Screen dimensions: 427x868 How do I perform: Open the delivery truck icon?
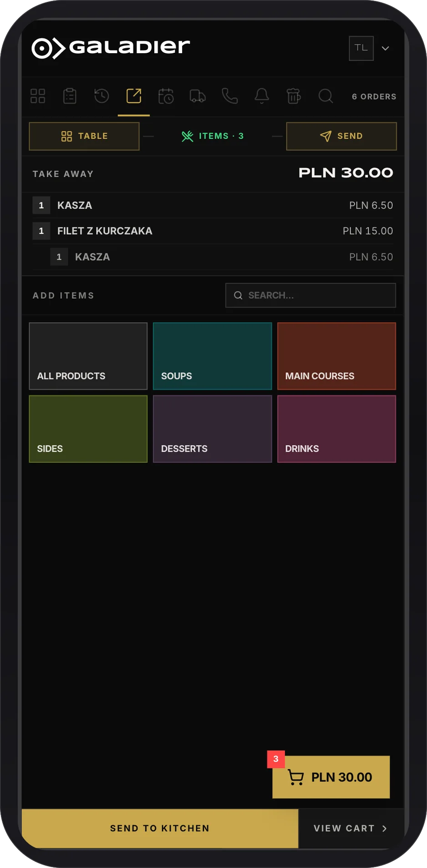tap(198, 96)
